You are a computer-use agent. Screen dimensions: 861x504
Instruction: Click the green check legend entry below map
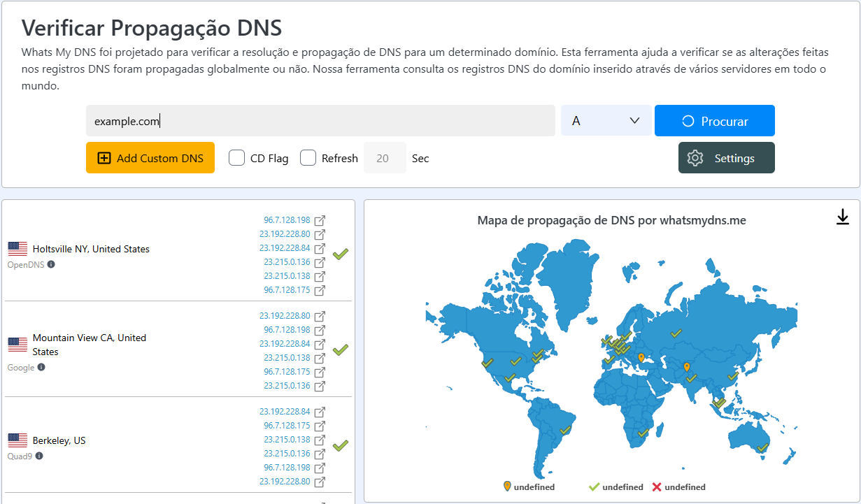(x=616, y=487)
